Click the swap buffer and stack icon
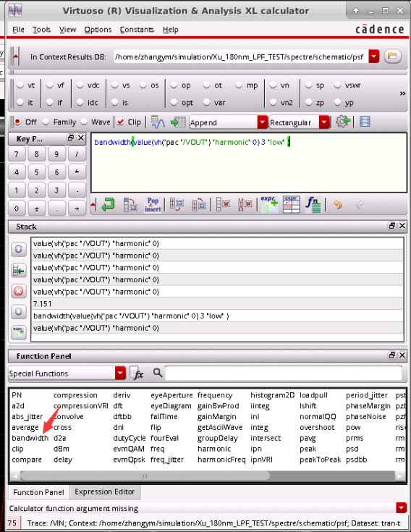Screen dimensions: 411x532 (x=130, y=205)
